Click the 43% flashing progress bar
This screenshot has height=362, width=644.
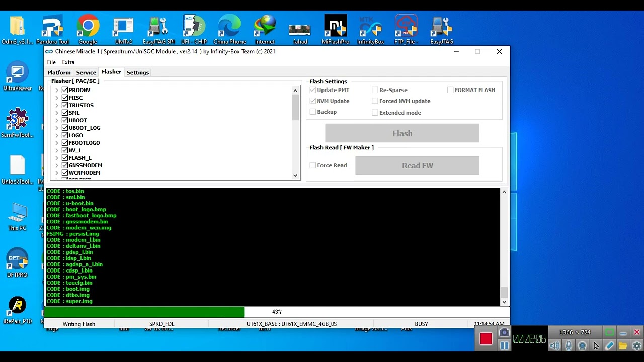click(277, 312)
